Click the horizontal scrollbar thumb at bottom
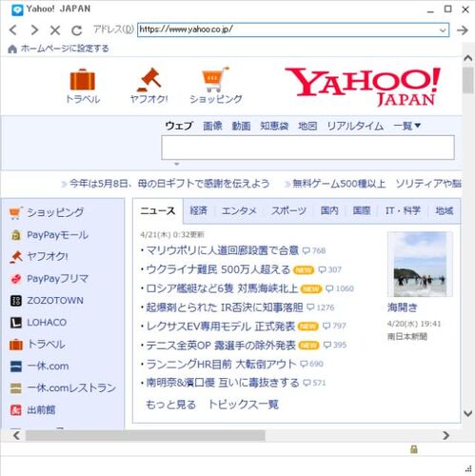The width and height of the screenshot is (475, 476). (x=146, y=435)
